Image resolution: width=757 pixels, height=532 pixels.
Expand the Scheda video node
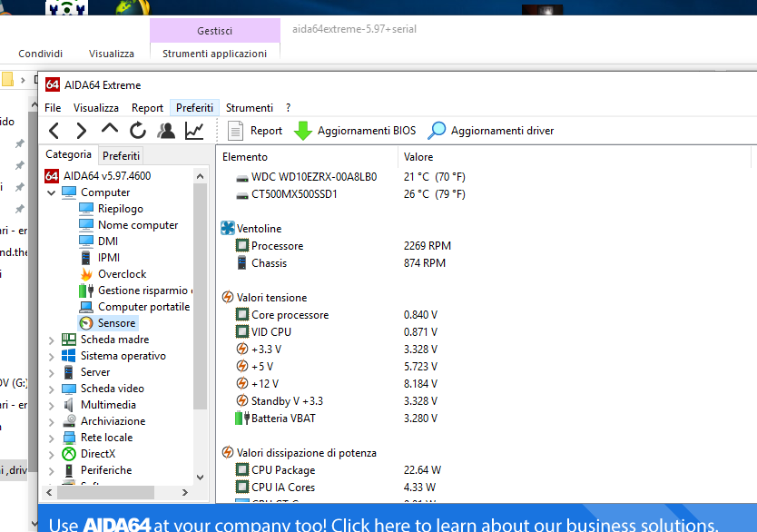pos(51,389)
